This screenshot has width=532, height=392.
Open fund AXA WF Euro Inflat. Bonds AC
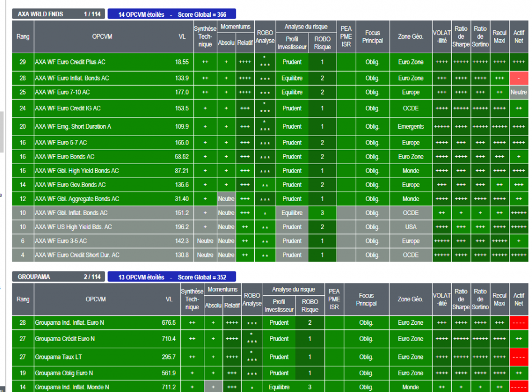[x=72, y=78]
